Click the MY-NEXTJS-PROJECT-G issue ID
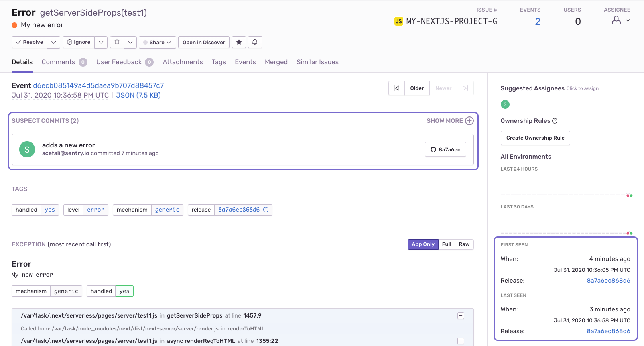 point(451,22)
